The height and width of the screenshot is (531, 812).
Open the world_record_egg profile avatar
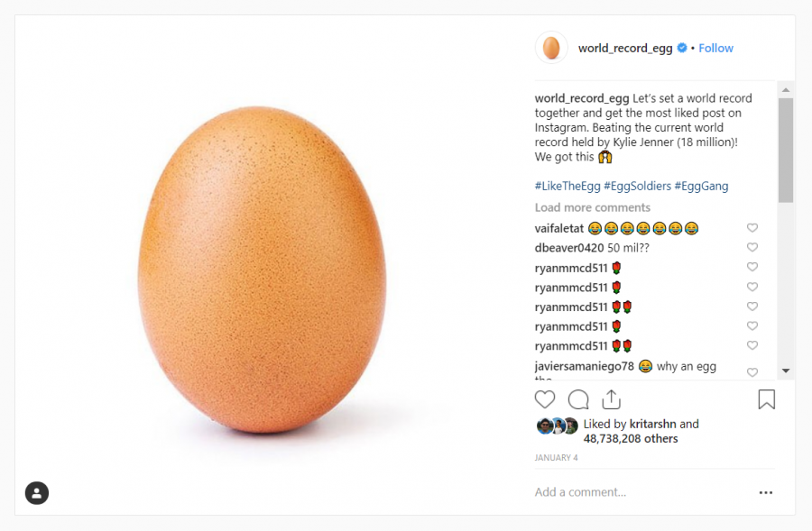(x=551, y=48)
